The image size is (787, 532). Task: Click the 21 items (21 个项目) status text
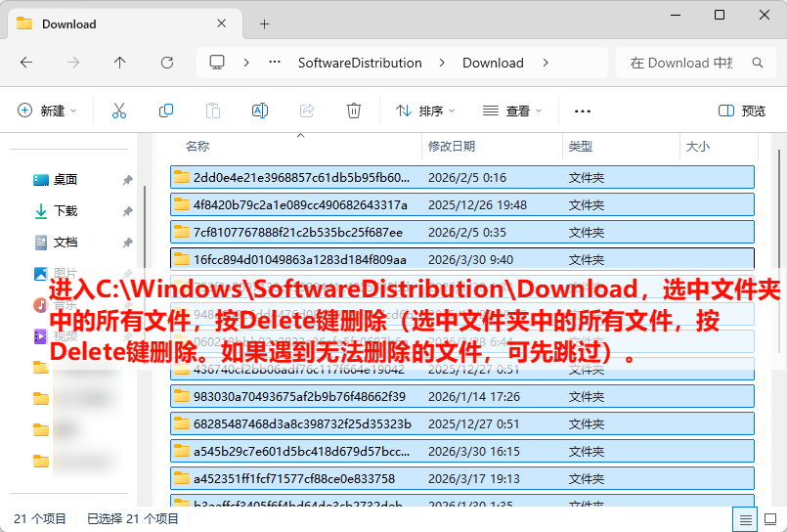40,519
